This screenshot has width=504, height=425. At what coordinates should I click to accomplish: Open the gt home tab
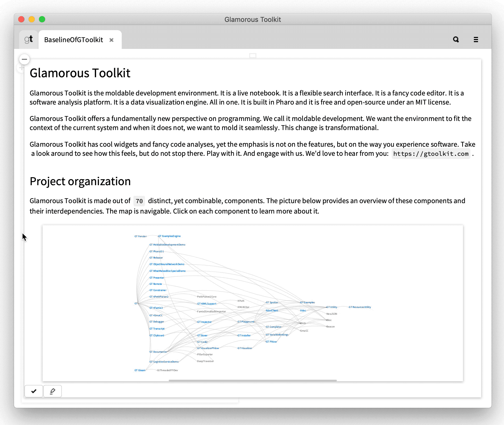(29, 40)
